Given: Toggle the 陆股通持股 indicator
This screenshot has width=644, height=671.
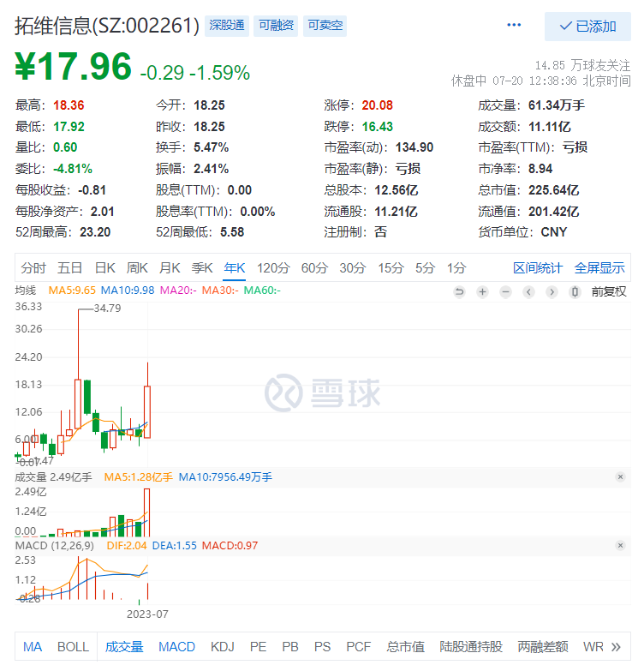Looking at the screenshot, I should [x=471, y=647].
